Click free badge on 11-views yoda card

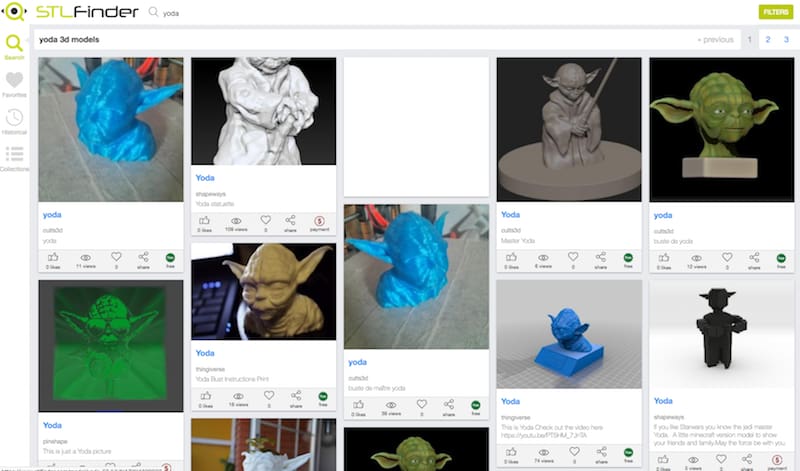tap(170, 260)
